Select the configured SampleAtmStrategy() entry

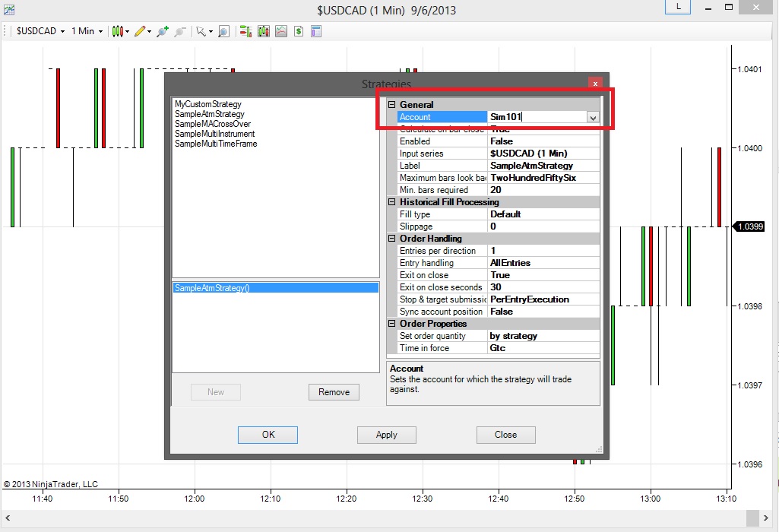tap(276, 288)
